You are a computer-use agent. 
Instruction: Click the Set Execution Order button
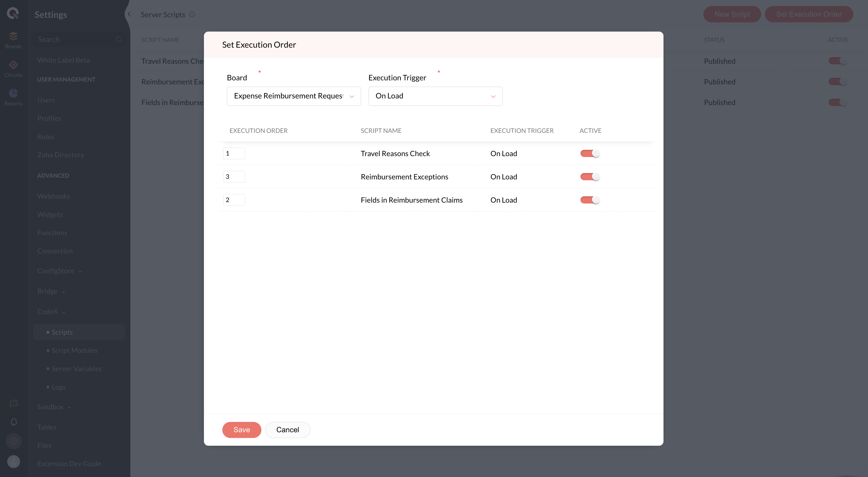809,14
